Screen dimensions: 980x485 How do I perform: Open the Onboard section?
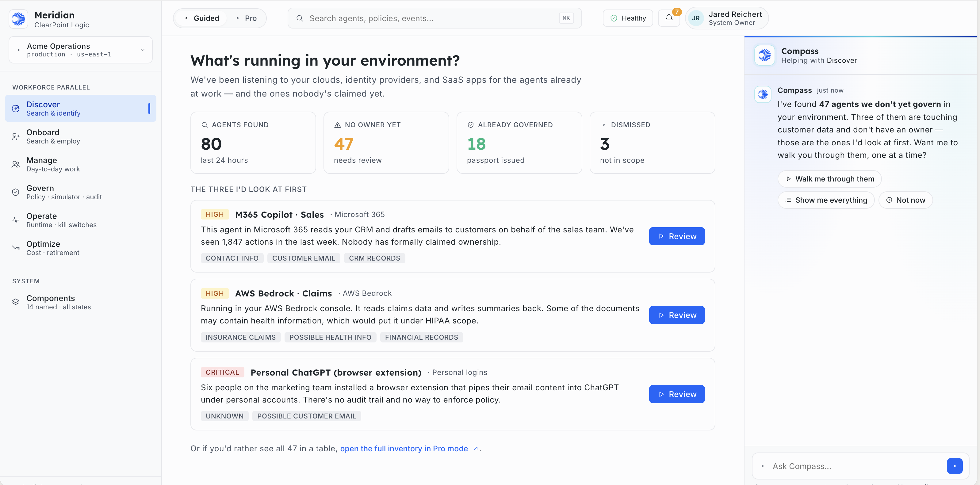81,136
